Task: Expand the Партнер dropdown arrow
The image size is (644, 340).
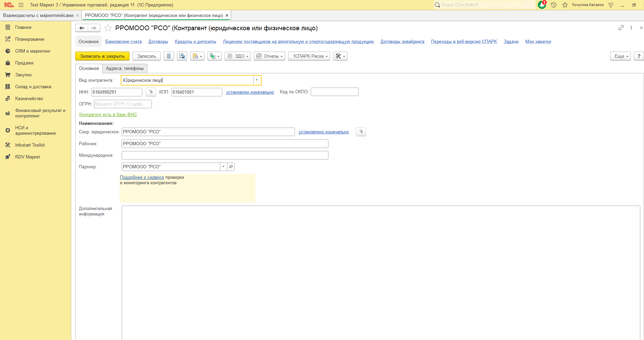Action: (223, 167)
